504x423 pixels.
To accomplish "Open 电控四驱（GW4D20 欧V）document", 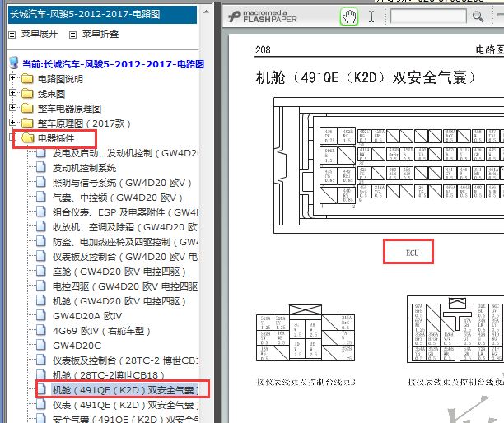I will (x=126, y=286).
